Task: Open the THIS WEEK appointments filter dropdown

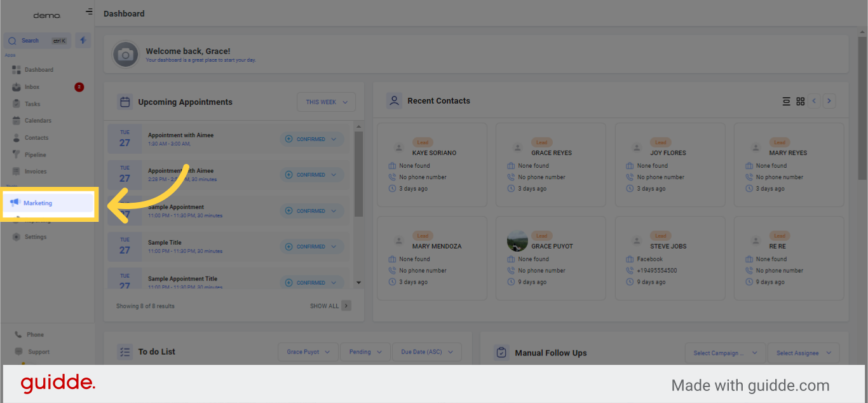Action: [326, 102]
